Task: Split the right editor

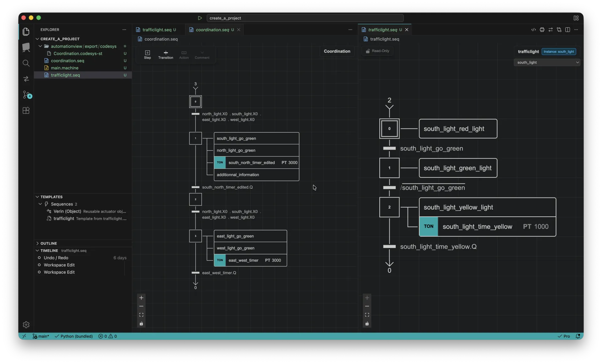Action: point(568,30)
